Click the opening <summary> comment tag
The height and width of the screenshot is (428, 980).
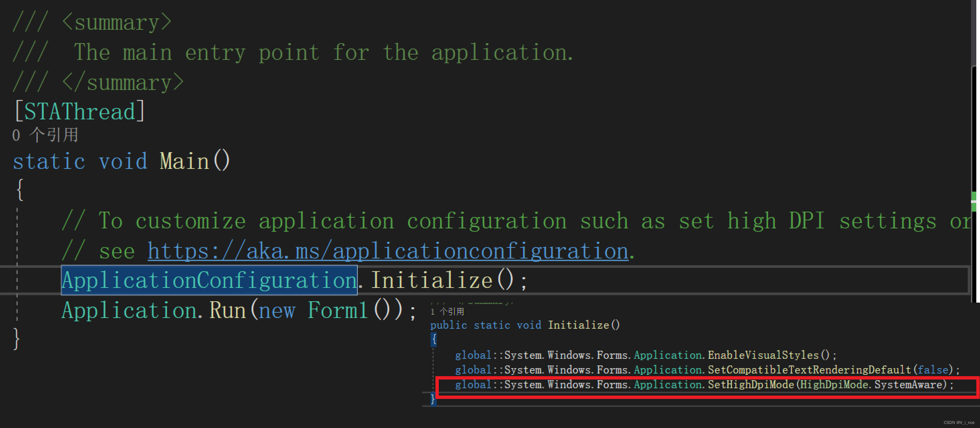pyautogui.click(x=117, y=22)
